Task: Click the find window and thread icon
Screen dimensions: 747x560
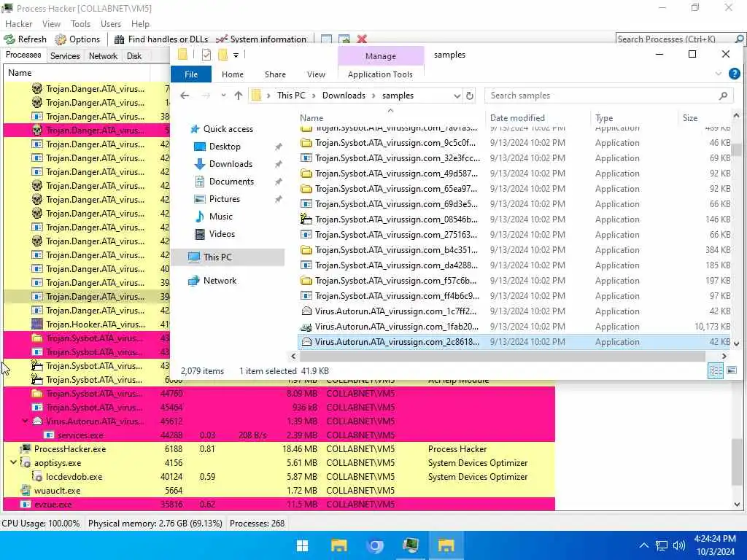Action: [344, 39]
